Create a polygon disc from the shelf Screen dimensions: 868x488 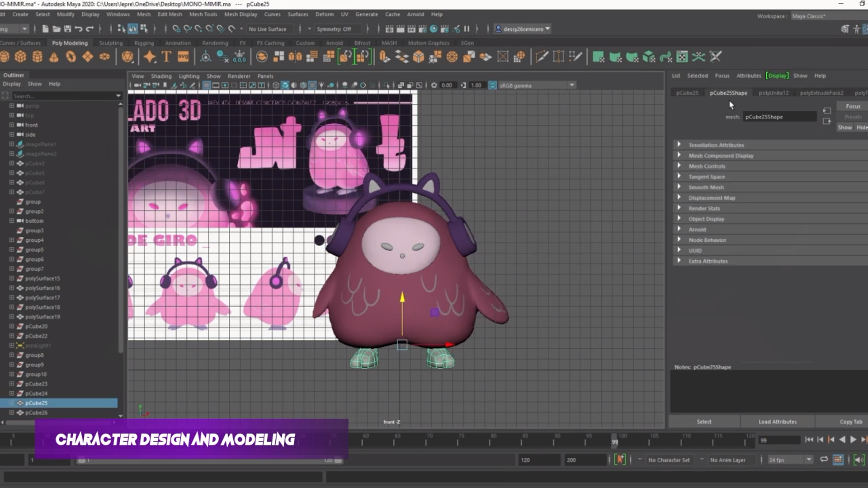click(104, 57)
